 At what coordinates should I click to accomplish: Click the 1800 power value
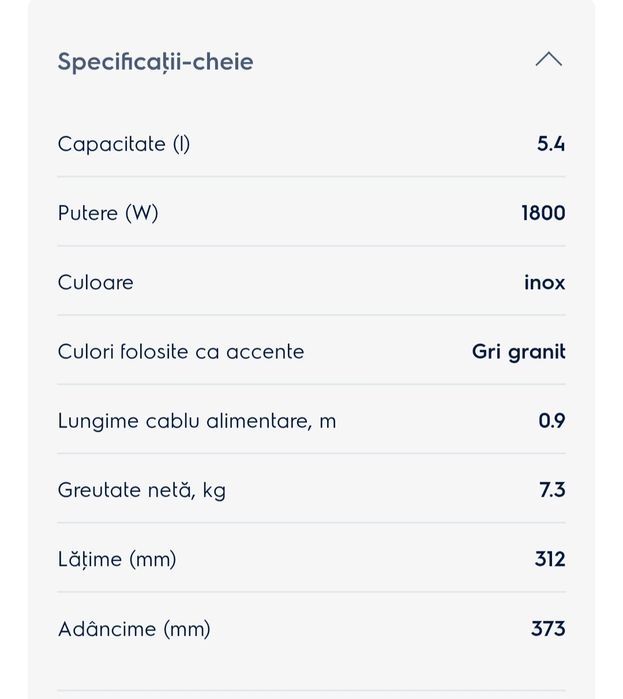pos(543,213)
